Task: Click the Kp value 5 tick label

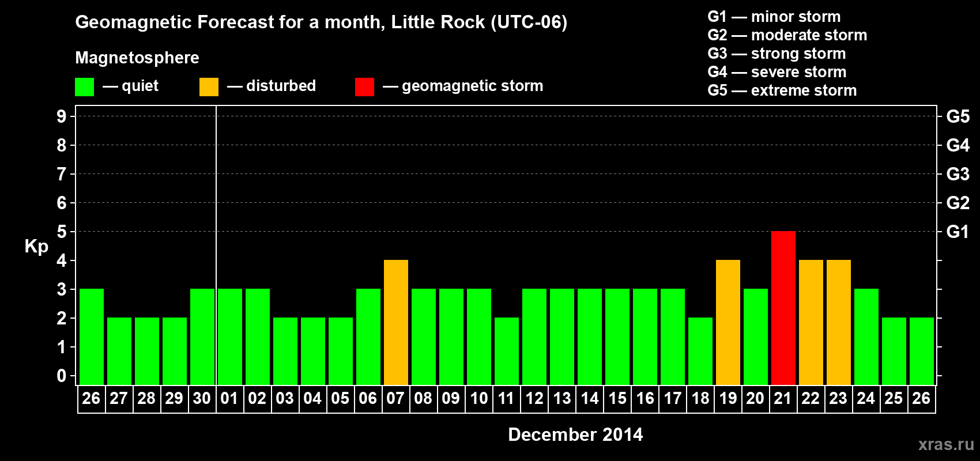Action: [x=62, y=232]
